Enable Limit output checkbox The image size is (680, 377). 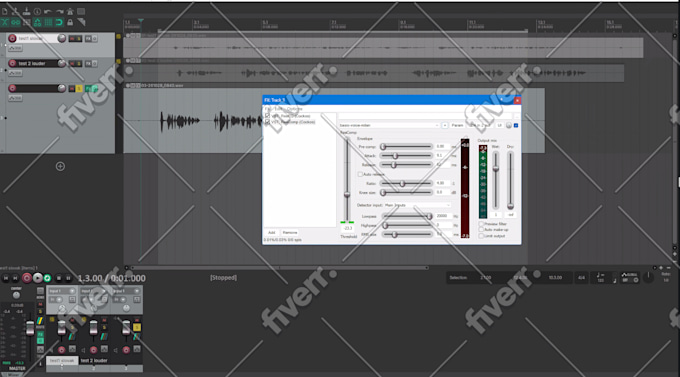coord(481,236)
